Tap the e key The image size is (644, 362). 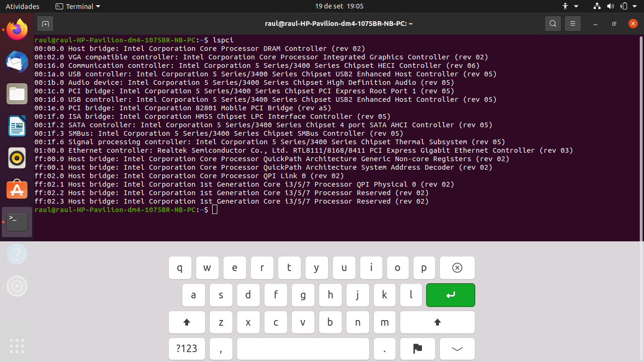(x=234, y=268)
